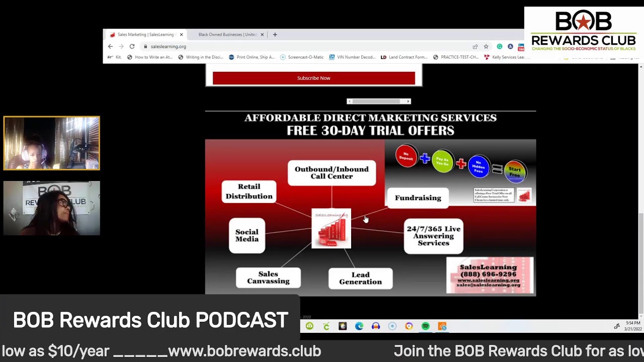Click the bottom webcam video thumbnail
Viewport: 644px width, 362px height.
coord(52,208)
